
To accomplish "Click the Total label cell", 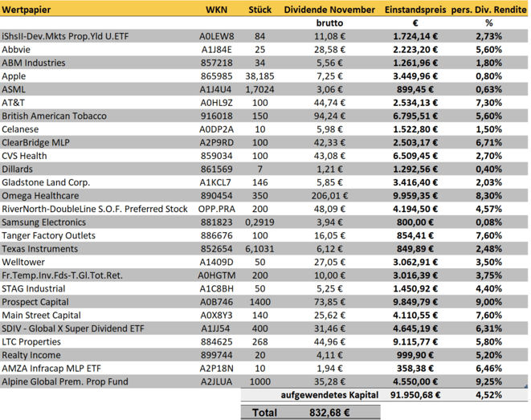I will pos(264,413).
